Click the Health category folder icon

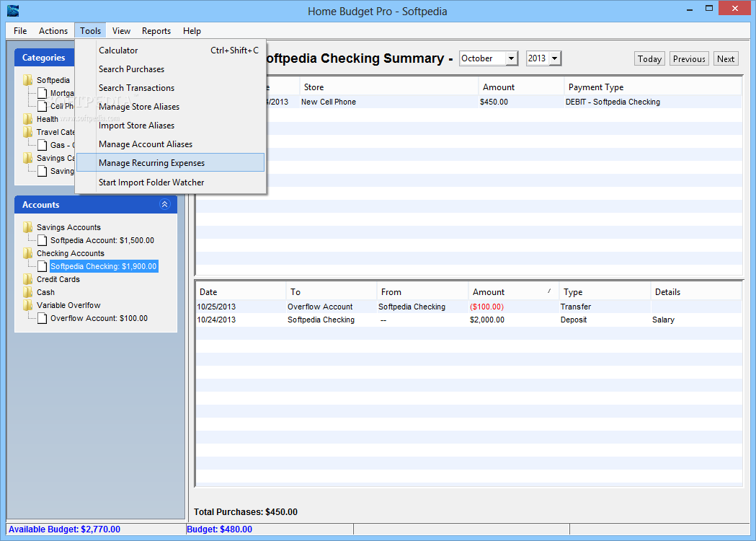pyautogui.click(x=27, y=119)
